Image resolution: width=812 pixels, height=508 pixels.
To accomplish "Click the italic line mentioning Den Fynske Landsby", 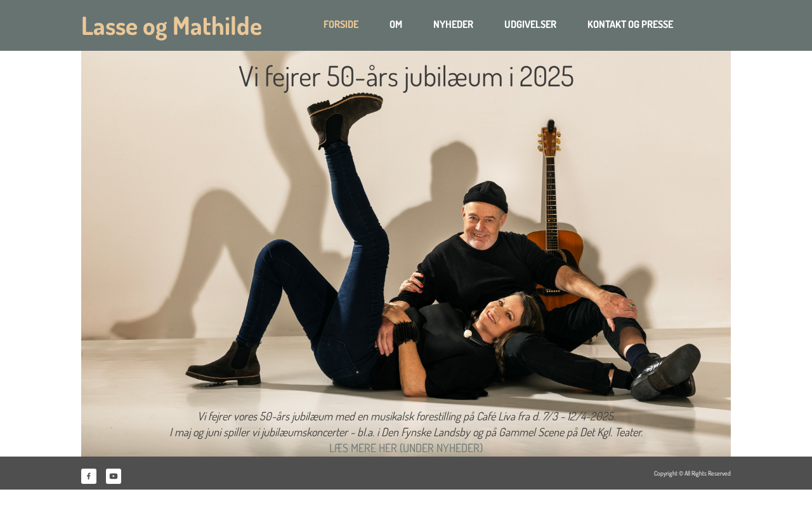I will [406, 432].
